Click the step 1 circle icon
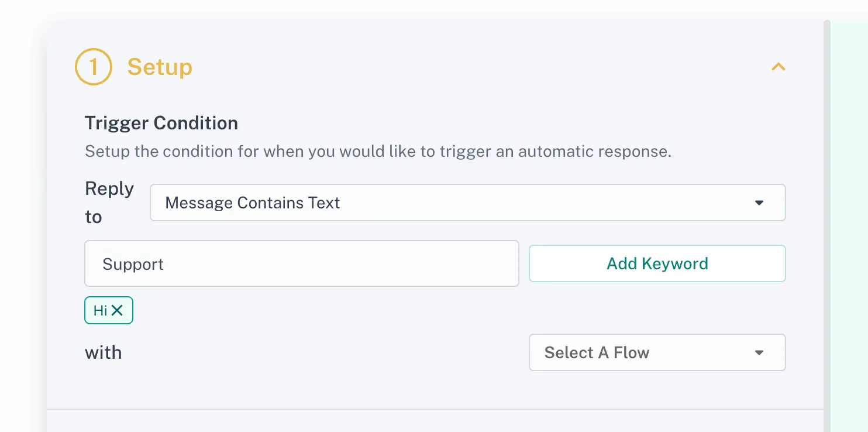Screen dimensions: 868x432 pos(93,67)
